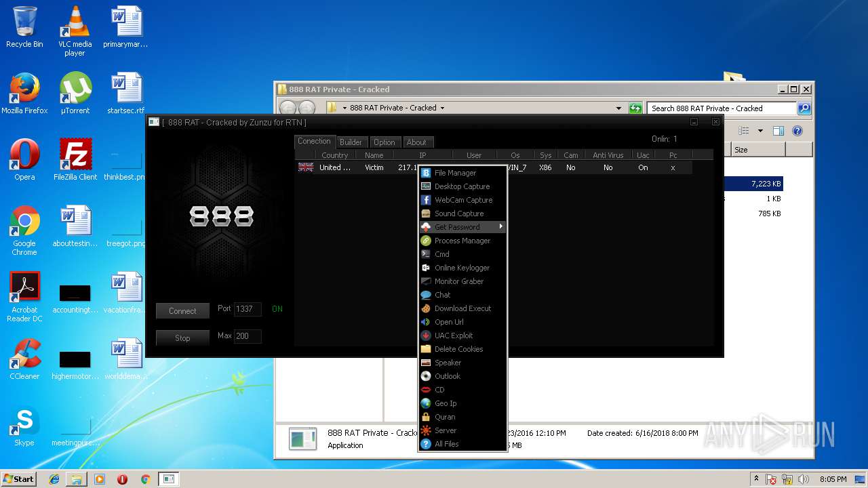Select All Files in the context menu

pos(462,444)
